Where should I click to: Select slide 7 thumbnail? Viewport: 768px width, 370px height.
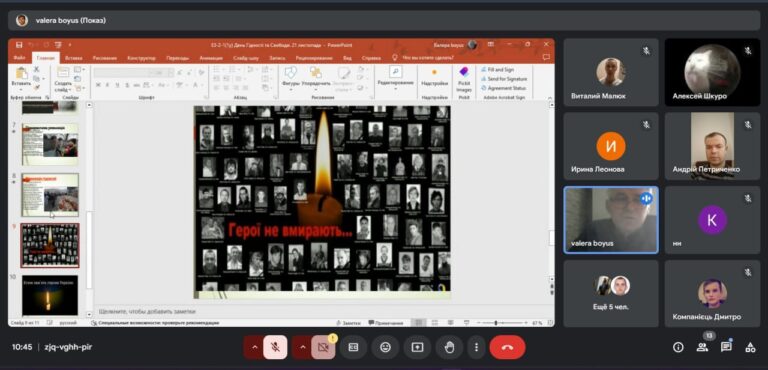coord(50,144)
